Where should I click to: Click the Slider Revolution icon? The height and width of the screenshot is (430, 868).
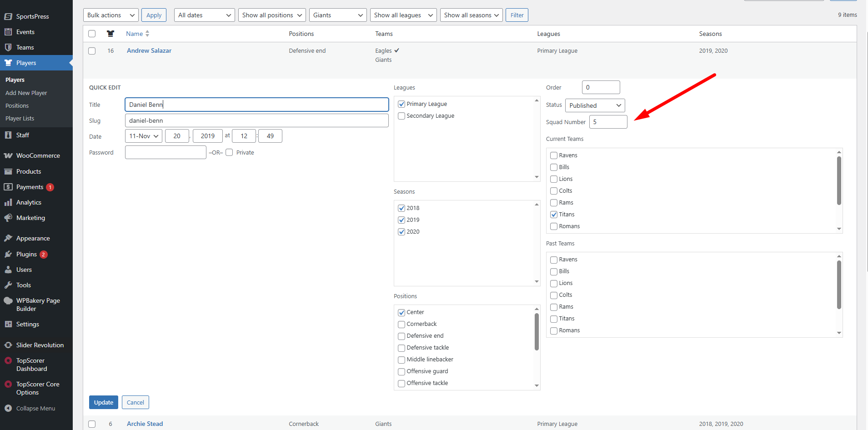(x=8, y=345)
